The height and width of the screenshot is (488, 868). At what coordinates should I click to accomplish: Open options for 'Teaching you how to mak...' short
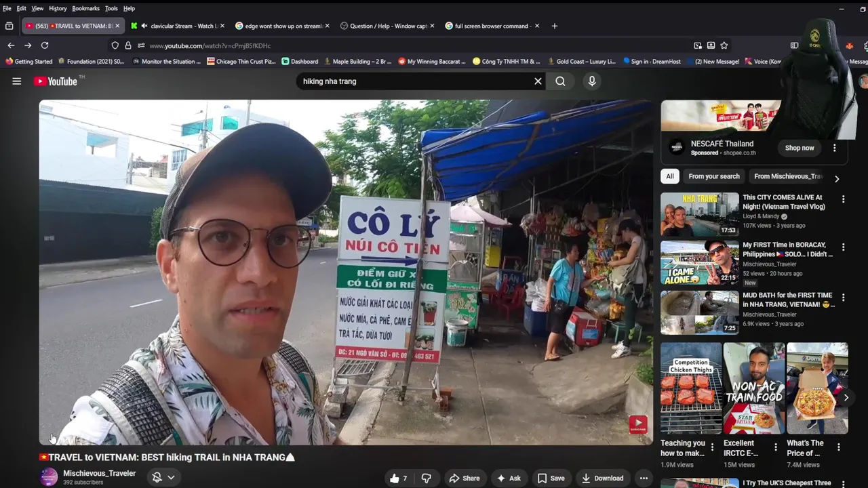click(712, 447)
